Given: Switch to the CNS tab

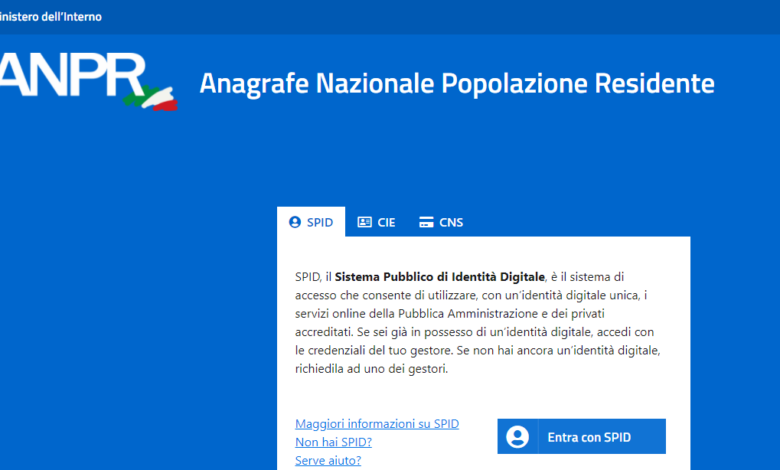Looking at the screenshot, I should (x=451, y=222).
